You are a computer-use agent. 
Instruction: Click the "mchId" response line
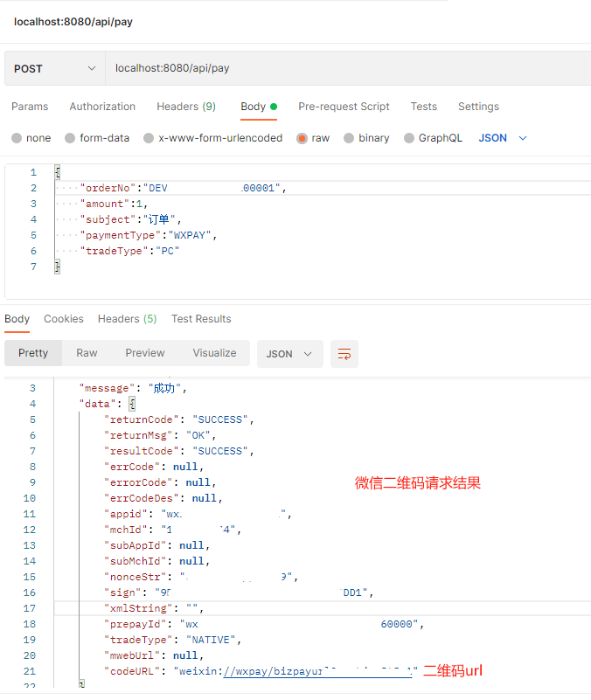coord(172,530)
